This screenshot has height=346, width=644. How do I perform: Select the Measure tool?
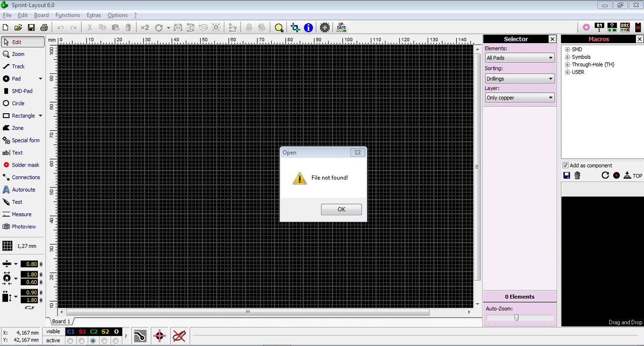tap(22, 214)
